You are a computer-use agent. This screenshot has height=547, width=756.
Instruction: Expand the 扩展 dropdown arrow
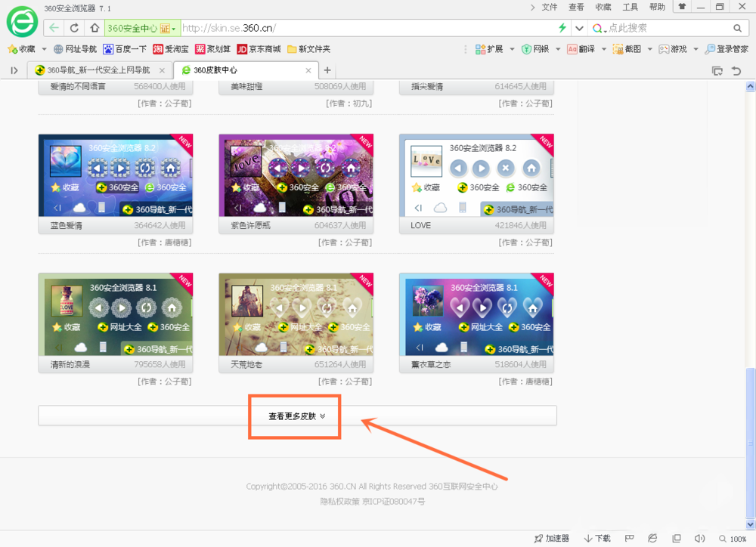coord(512,48)
